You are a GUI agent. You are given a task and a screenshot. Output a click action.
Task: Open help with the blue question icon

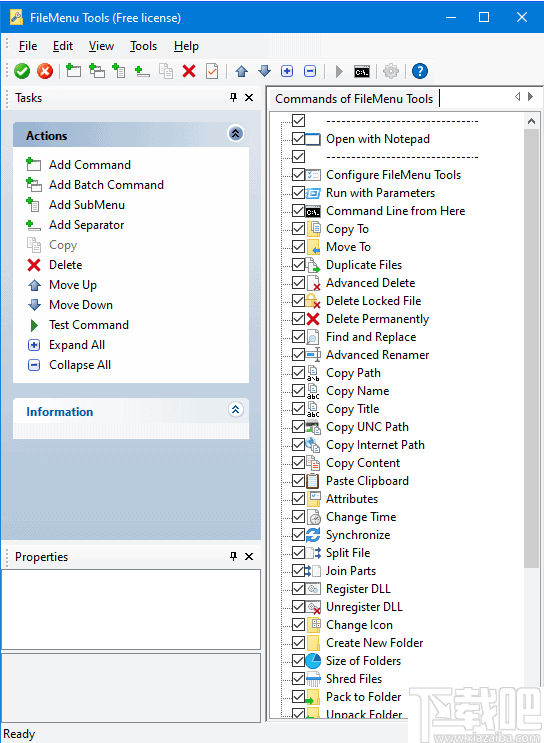click(420, 71)
